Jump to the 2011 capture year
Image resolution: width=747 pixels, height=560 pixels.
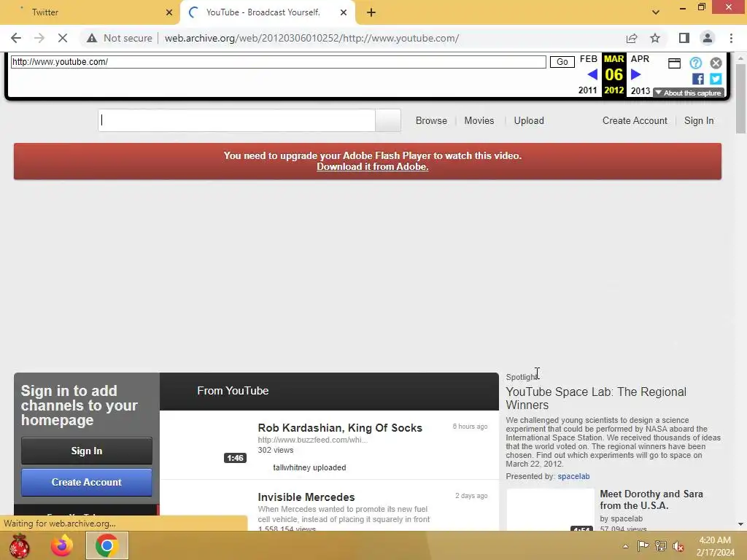(x=587, y=90)
